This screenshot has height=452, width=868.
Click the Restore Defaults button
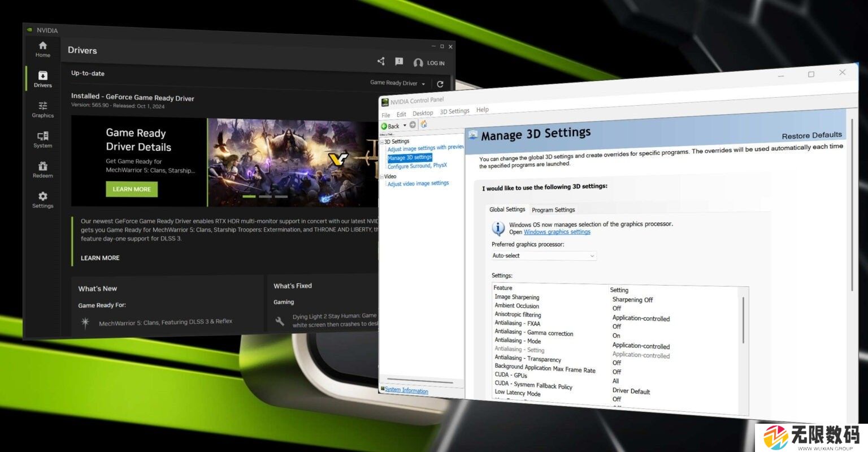pos(812,135)
